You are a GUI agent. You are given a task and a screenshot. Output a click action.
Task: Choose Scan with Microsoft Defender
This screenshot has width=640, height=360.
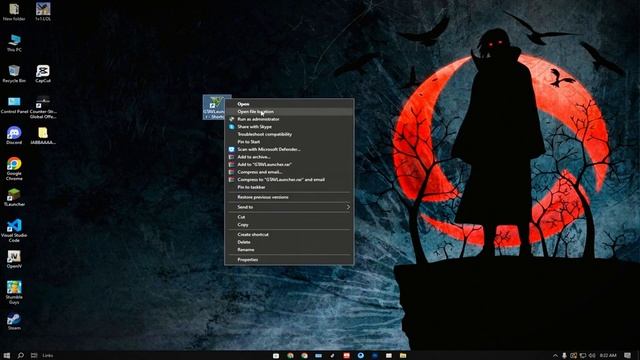pos(289,149)
